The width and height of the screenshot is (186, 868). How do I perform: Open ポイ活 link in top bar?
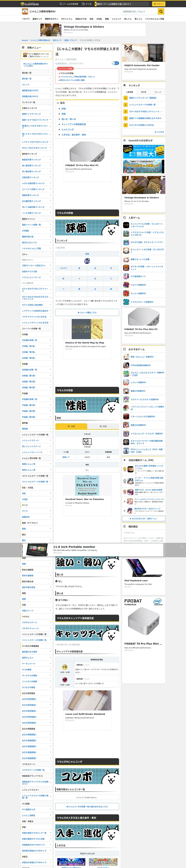87,4
